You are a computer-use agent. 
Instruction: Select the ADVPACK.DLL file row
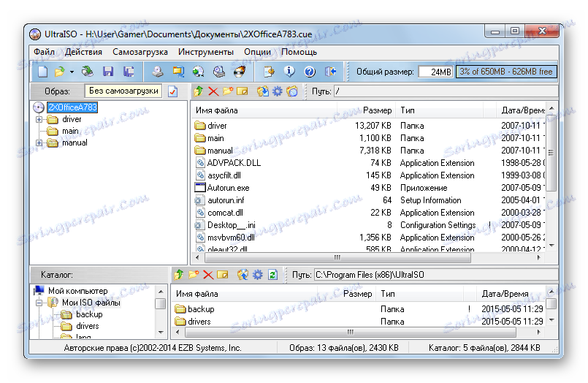point(370,163)
